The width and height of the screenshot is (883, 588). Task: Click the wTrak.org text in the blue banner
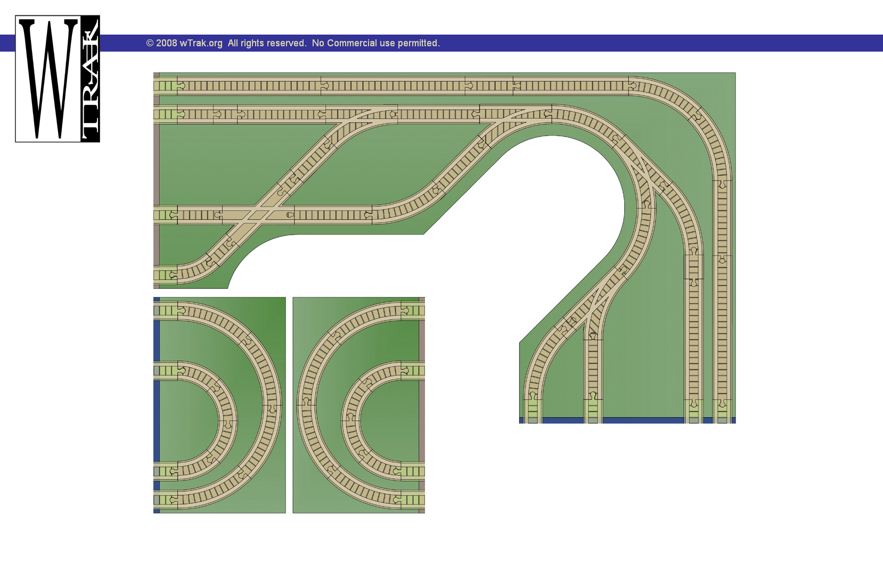(x=201, y=43)
